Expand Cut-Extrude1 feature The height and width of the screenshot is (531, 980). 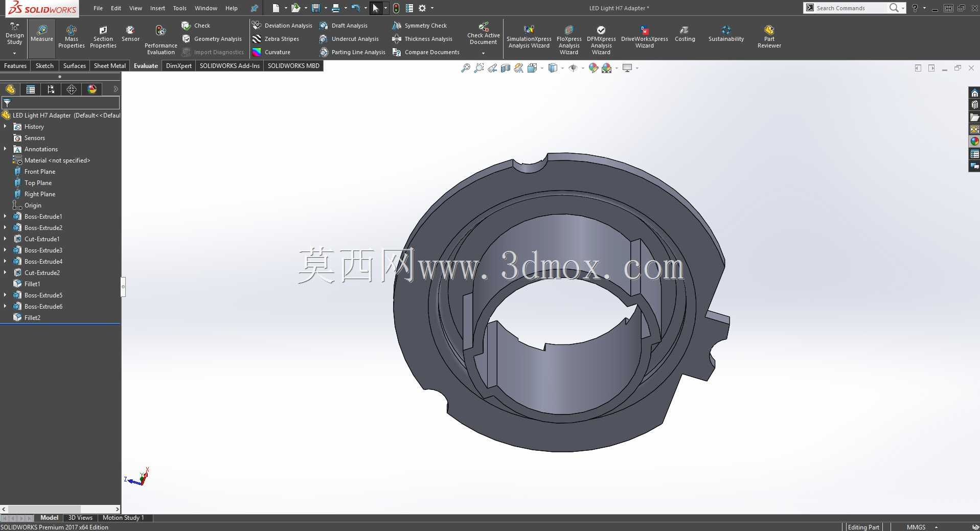pyautogui.click(x=5, y=239)
